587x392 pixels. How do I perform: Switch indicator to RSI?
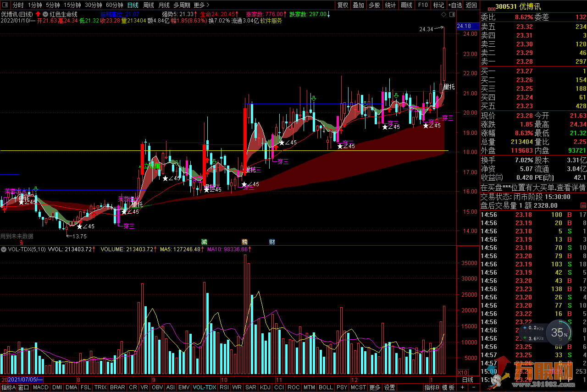224,387
